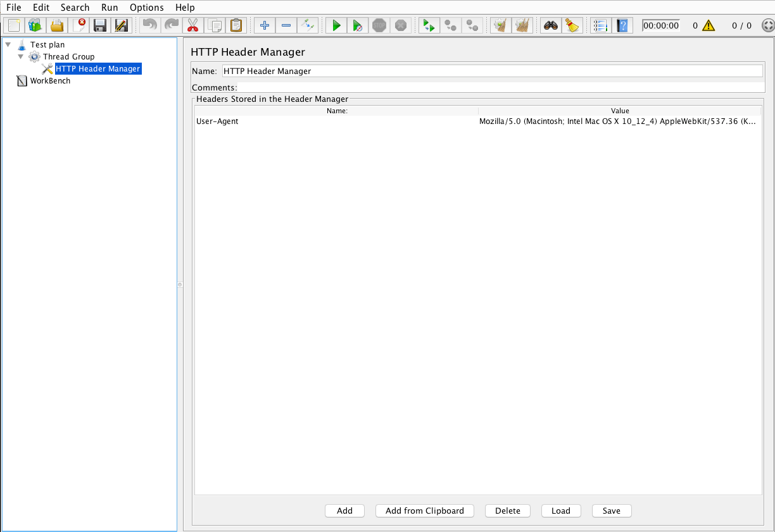Collapse the Thread Group tree node
The width and height of the screenshot is (775, 532).
coord(21,57)
